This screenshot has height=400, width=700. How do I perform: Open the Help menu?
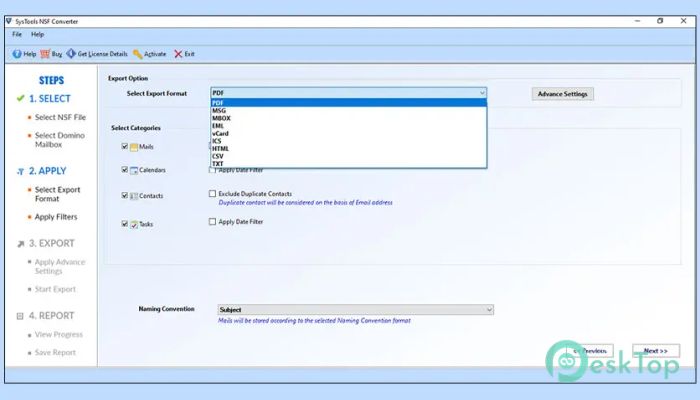38,34
